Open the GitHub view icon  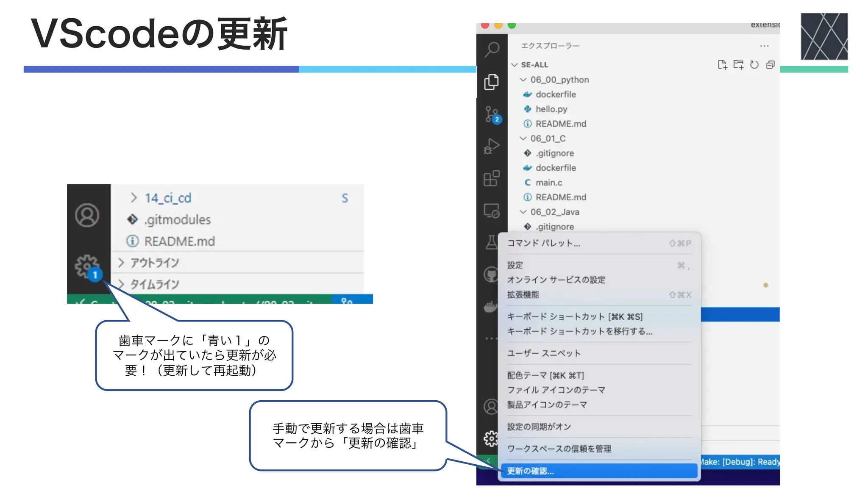click(x=491, y=274)
